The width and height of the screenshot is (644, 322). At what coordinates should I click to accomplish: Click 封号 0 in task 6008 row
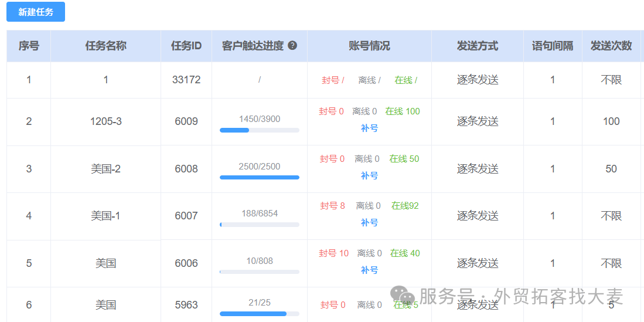coord(332,159)
